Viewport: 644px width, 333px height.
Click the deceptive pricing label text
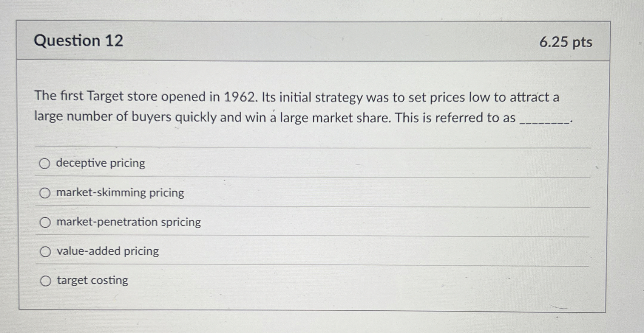[x=100, y=163]
